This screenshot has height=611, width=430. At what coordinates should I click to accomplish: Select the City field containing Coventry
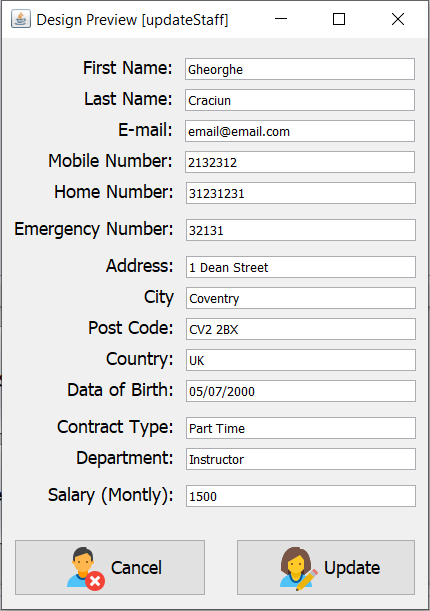[x=301, y=298]
